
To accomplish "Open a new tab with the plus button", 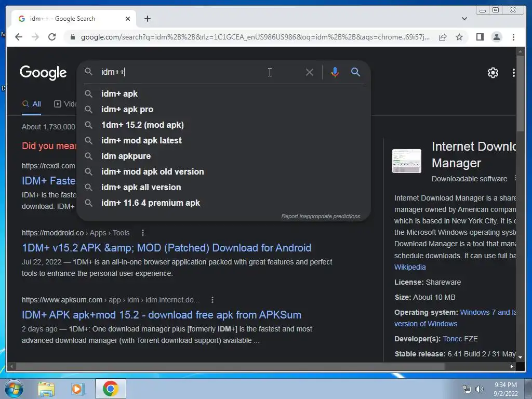I will click(147, 19).
